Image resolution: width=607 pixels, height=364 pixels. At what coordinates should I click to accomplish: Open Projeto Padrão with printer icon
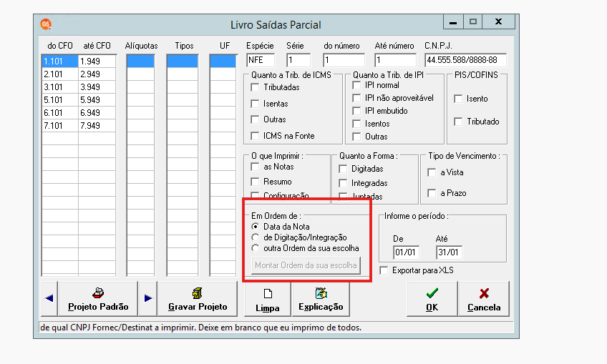(x=98, y=298)
